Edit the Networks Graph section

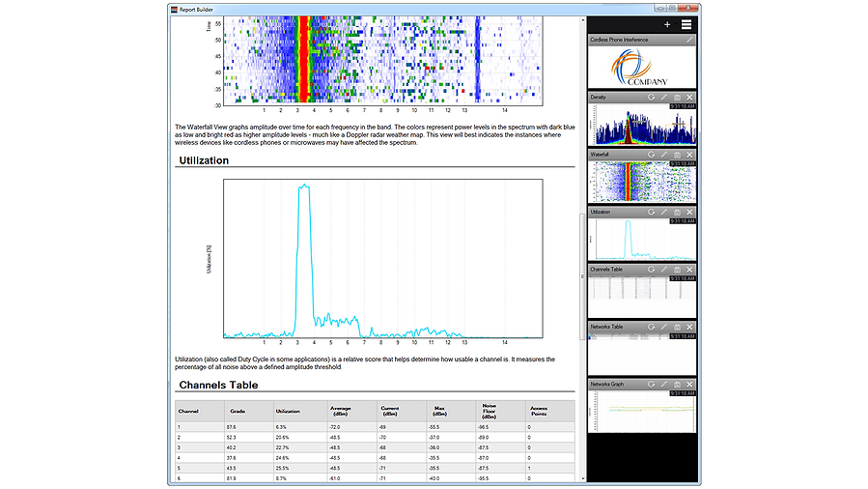(664, 384)
